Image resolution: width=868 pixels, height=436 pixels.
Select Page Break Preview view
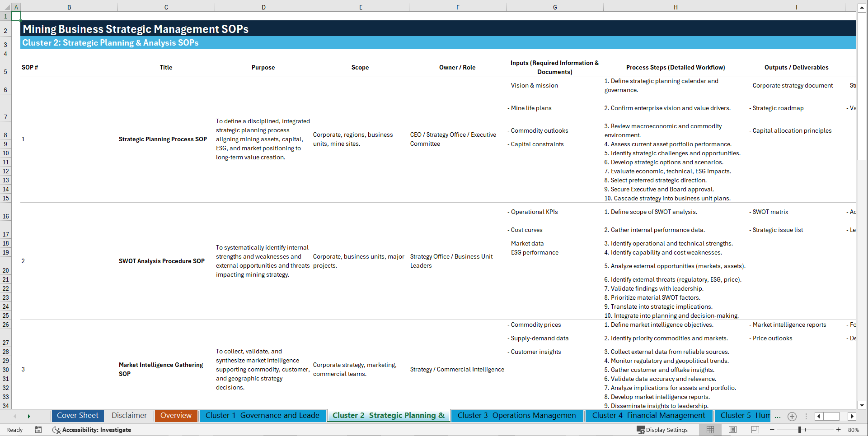tap(755, 430)
